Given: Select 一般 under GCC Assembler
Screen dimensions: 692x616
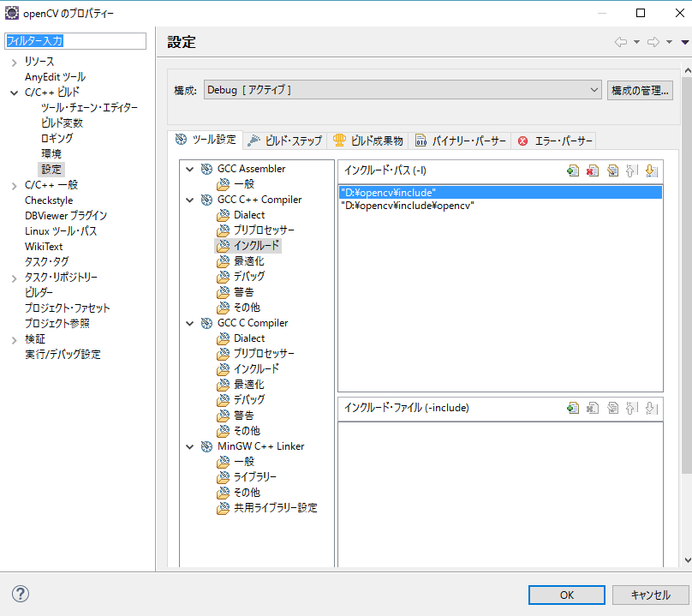Looking at the screenshot, I should pyautogui.click(x=243, y=184).
